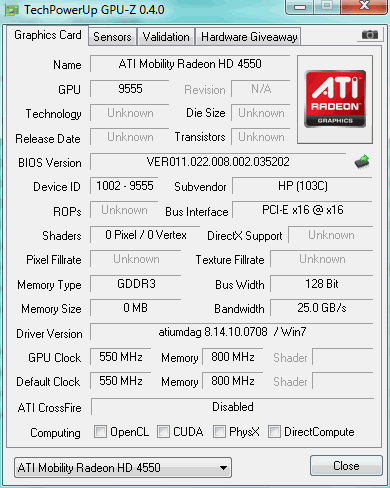The height and width of the screenshot is (488, 390).
Task: Click the ATI CrossFire Disabled field
Action: pyautogui.click(x=233, y=407)
